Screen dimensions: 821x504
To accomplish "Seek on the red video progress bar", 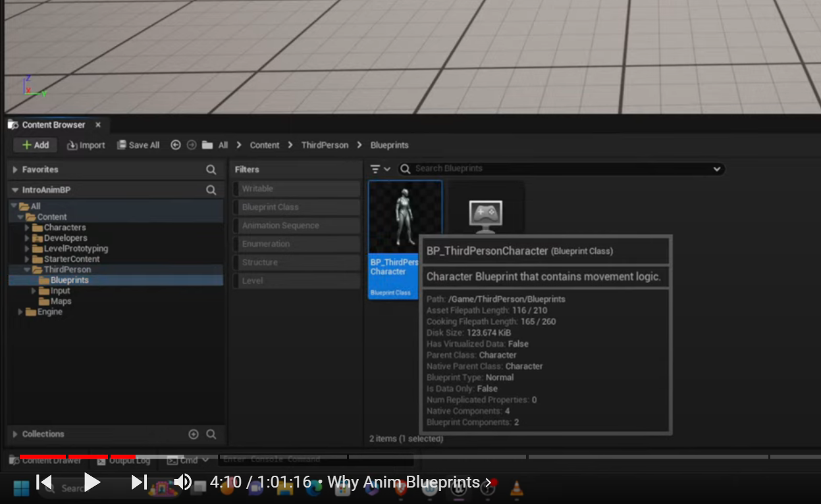I will pos(78,457).
